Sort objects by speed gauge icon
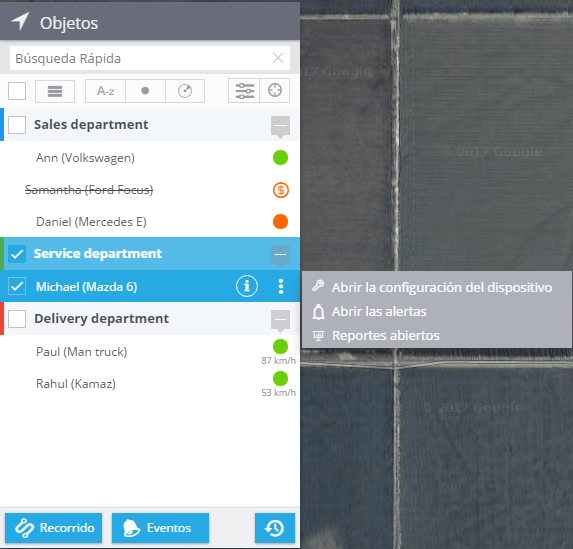The width and height of the screenshot is (573, 549). click(185, 91)
